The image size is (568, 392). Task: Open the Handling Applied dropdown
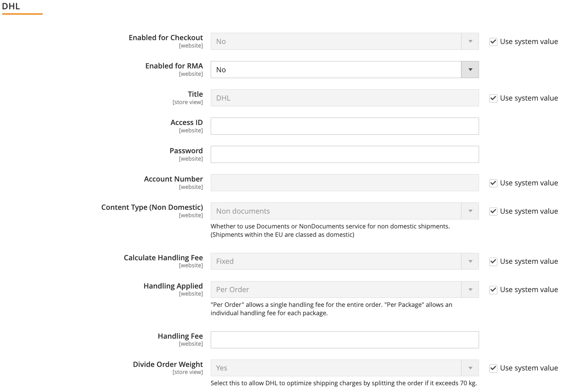tap(470, 289)
